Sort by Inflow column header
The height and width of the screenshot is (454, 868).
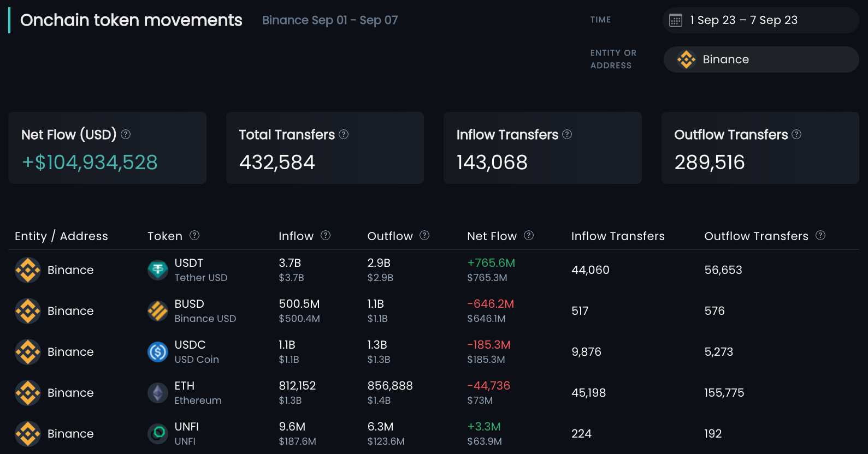point(296,236)
